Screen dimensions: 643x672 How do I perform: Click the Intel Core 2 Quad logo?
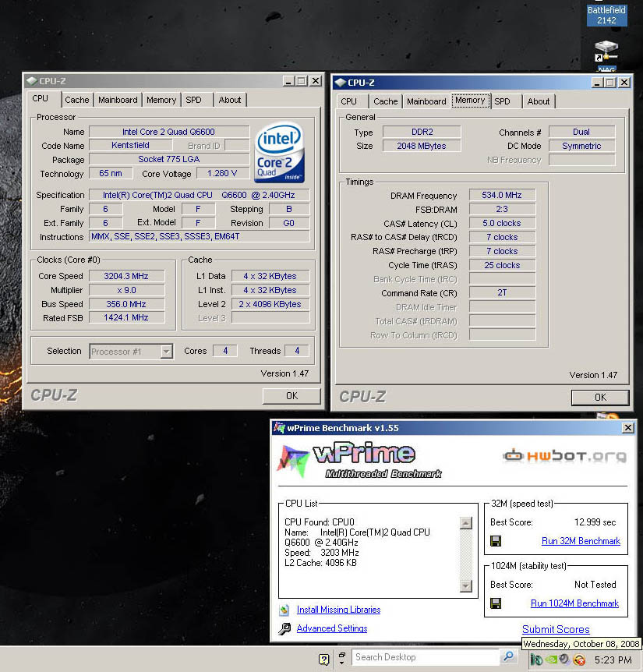tap(280, 153)
